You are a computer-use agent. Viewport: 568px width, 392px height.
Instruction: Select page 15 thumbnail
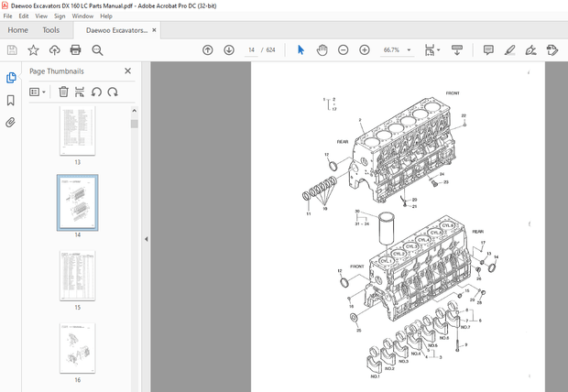pyautogui.click(x=78, y=276)
